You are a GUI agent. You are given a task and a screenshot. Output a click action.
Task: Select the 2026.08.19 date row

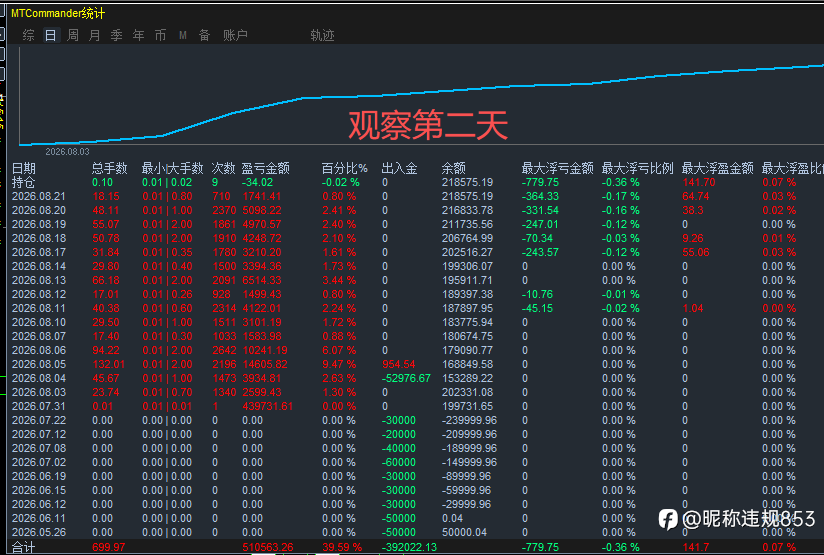39,224
